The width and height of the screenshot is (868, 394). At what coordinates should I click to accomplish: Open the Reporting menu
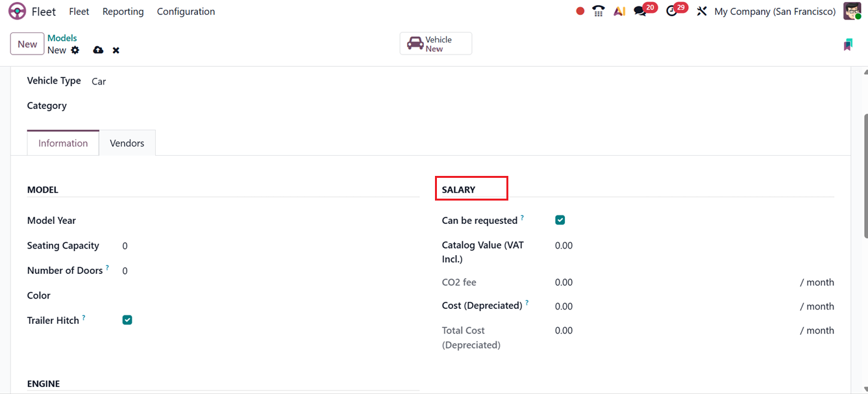[123, 11]
